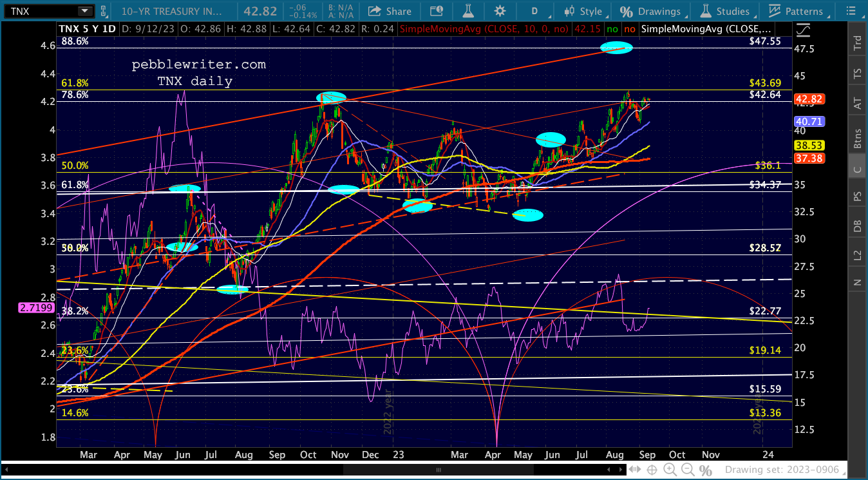Screen dimensions: 868x480
Task: Toggle the Trd sidebar panel
Action: click(857, 43)
